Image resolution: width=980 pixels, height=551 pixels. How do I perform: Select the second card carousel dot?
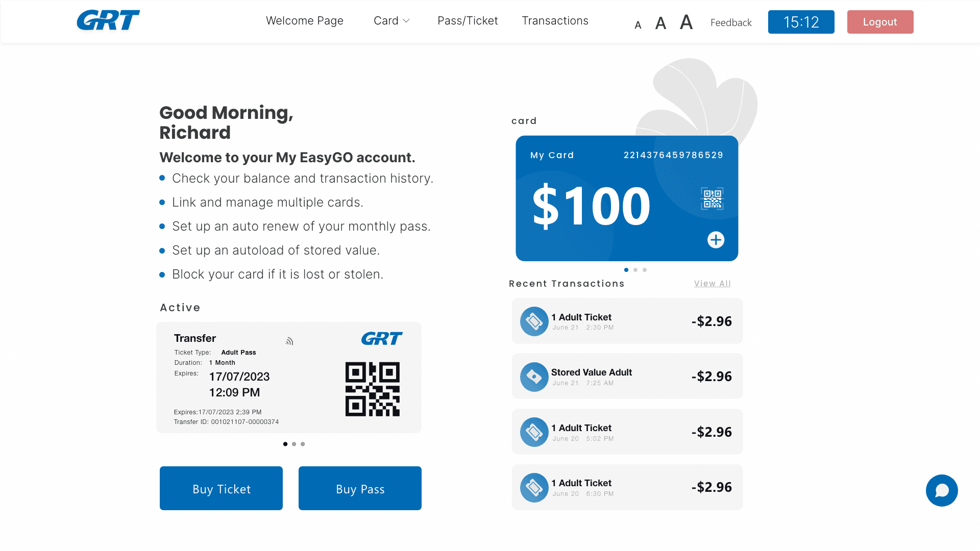click(x=635, y=270)
